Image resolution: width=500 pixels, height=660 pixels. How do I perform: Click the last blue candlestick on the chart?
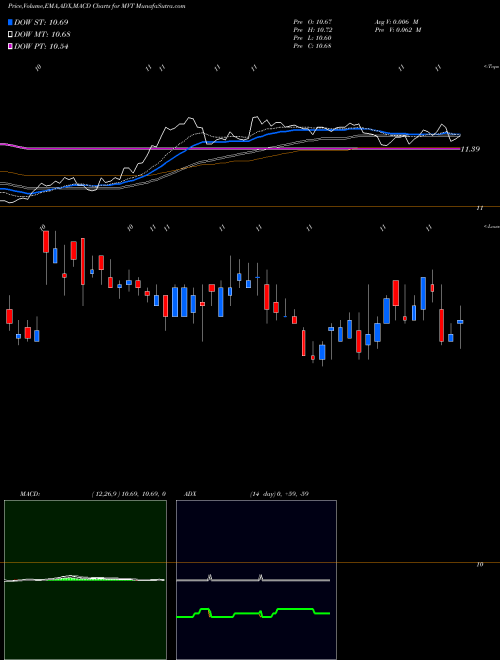[460, 322]
